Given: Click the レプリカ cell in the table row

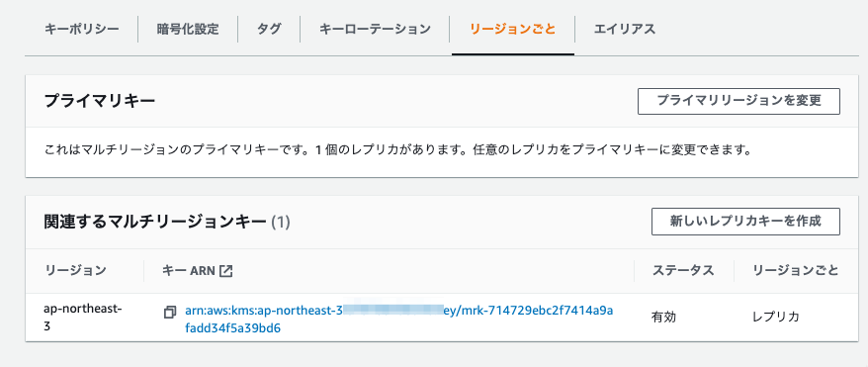Looking at the screenshot, I should pyautogui.click(x=776, y=318).
